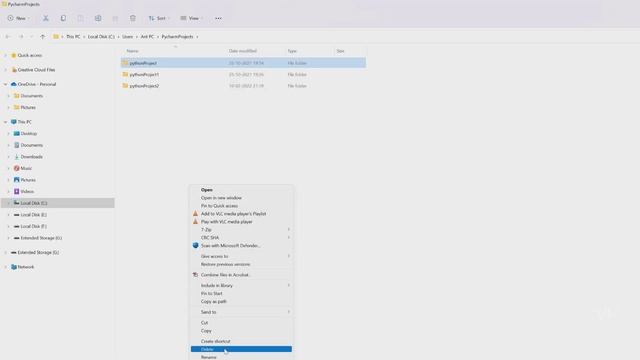Sort by Date modified column header
The width and height of the screenshot is (640, 360).
[242, 51]
